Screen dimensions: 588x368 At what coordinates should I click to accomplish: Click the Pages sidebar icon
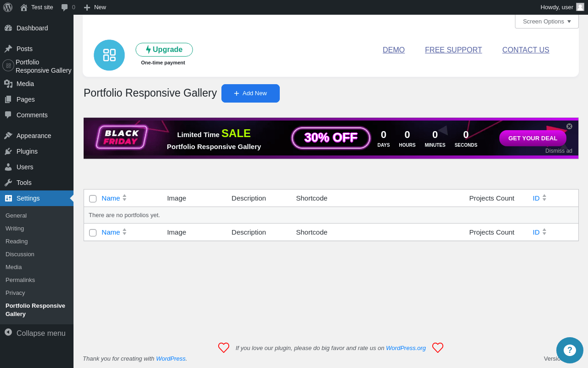(8, 99)
